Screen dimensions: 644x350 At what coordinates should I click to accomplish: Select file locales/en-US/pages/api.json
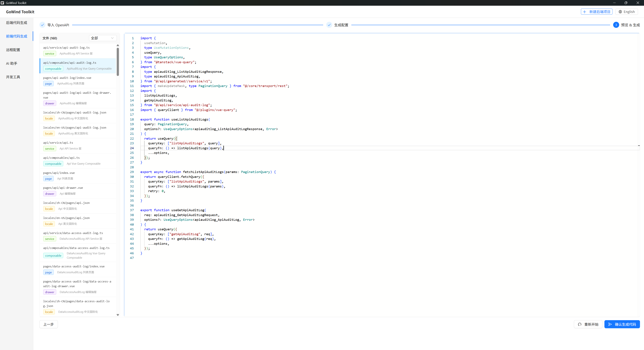[x=78, y=221]
